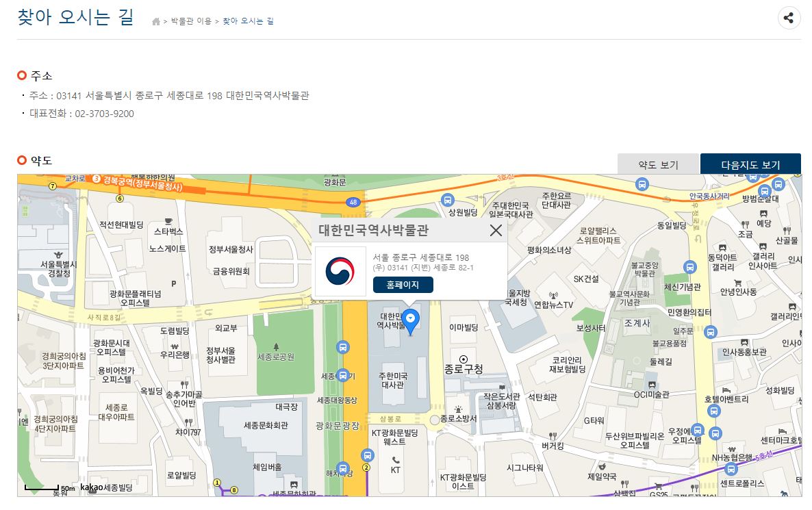
Task: Click the 서울특별시경찰청 police icon
Action: [58, 255]
